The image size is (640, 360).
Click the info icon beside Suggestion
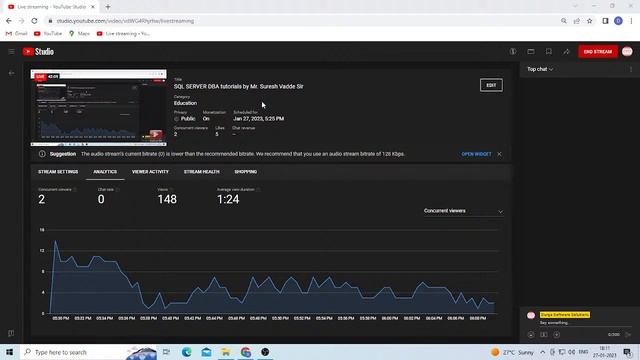point(42,154)
